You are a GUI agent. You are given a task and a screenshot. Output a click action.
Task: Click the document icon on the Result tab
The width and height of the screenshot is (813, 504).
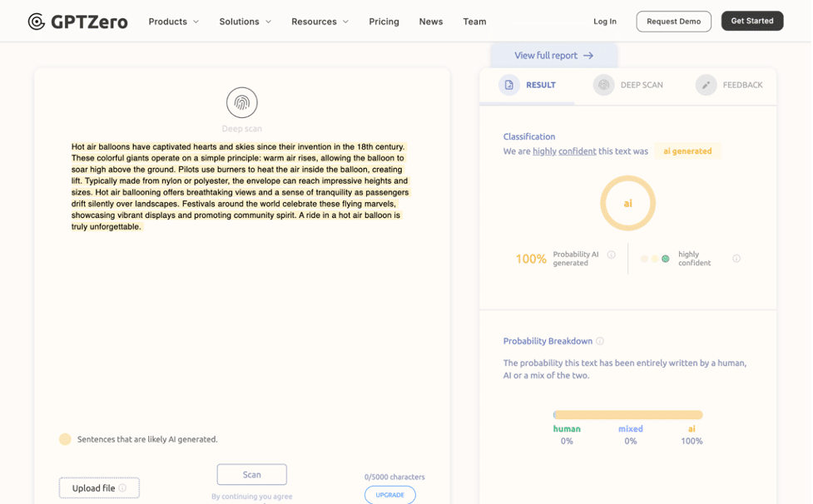[x=508, y=84]
